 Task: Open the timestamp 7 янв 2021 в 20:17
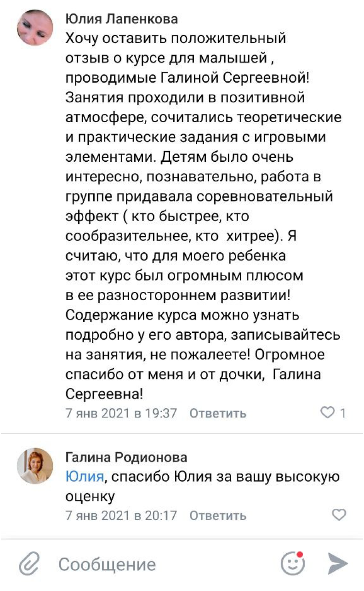121,515
